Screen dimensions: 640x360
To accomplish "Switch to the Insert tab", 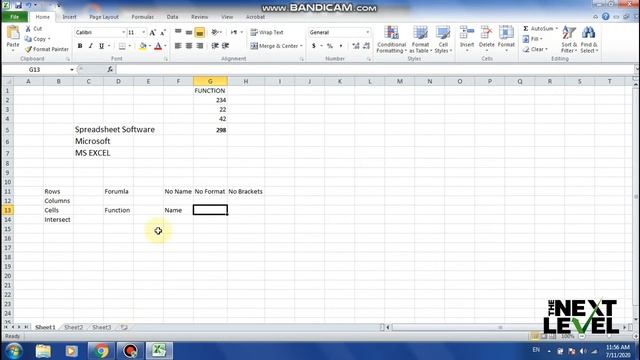I will [x=69, y=17].
